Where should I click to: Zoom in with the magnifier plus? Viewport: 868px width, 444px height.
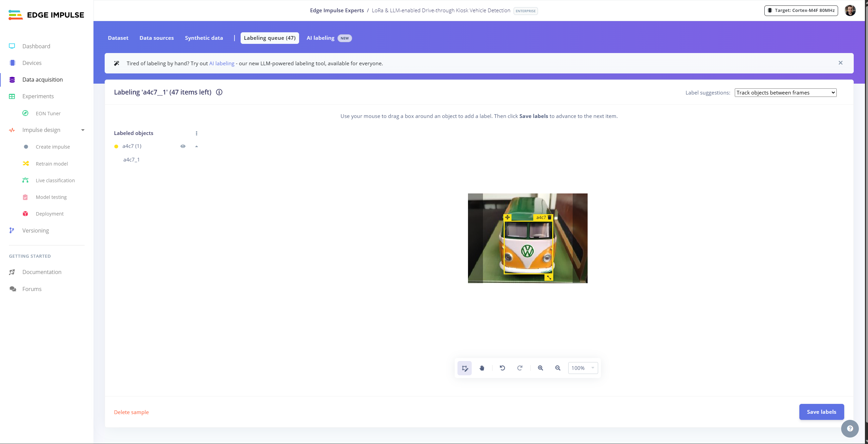point(540,368)
